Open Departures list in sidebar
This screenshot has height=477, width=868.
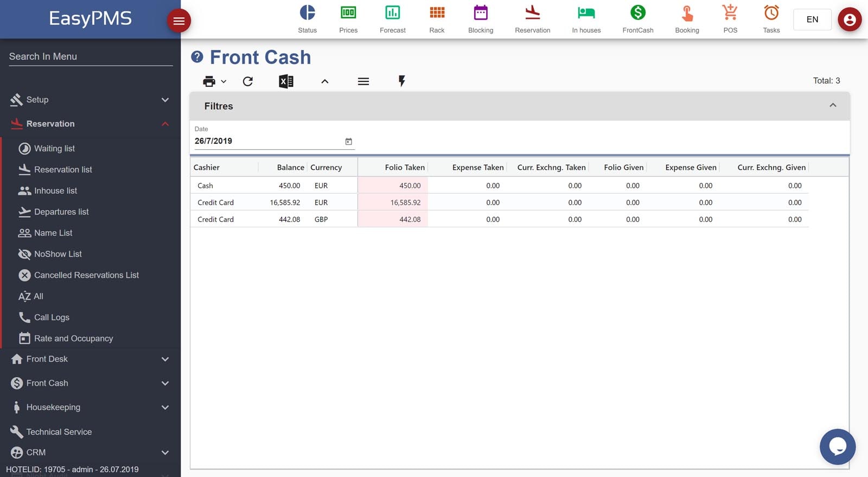point(61,212)
